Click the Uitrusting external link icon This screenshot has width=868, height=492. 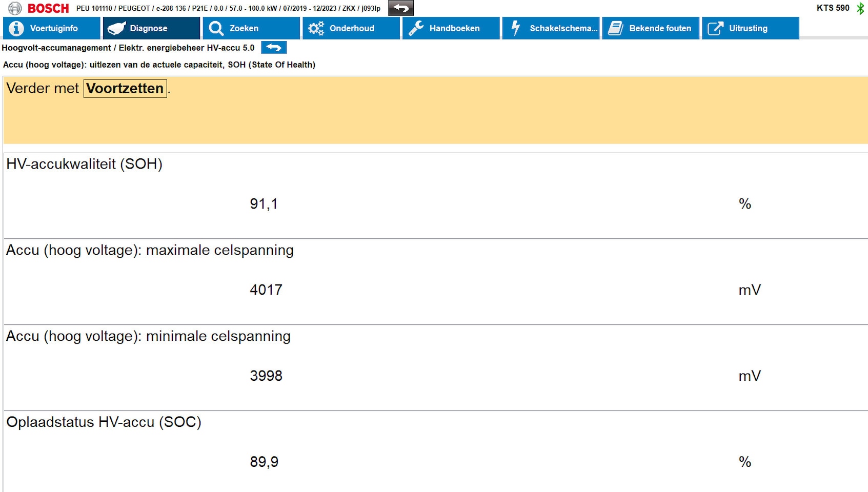(x=715, y=28)
